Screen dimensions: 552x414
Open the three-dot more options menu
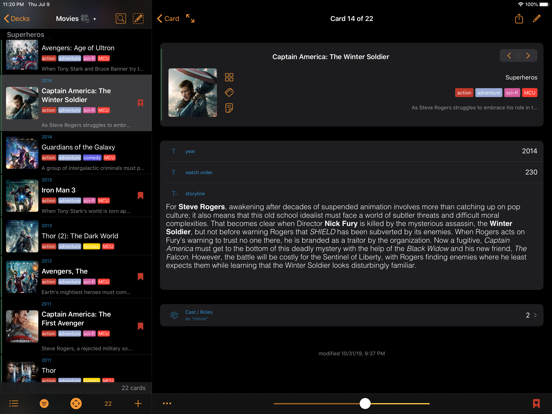pos(167,403)
